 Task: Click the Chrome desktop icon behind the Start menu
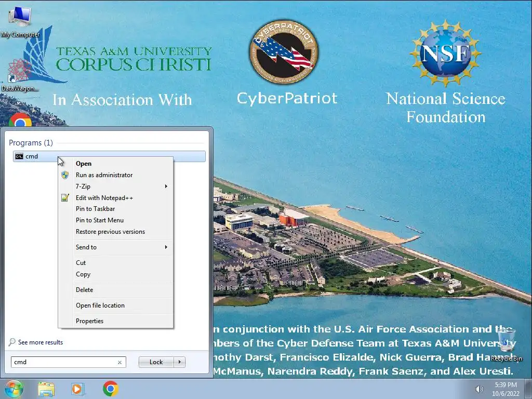pyautogui.click(x=20, y=120)
